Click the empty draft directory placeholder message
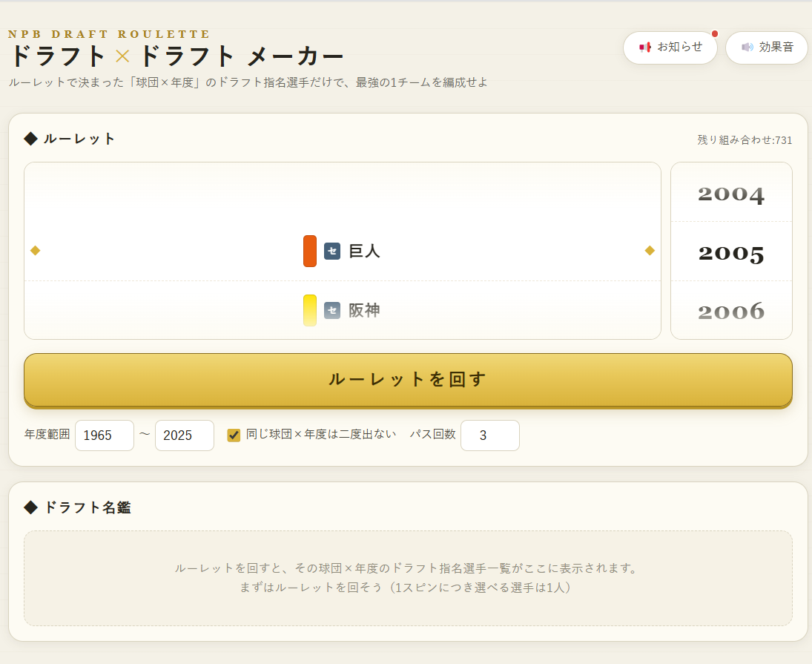812x664 pixels. [x=408, y=578]
